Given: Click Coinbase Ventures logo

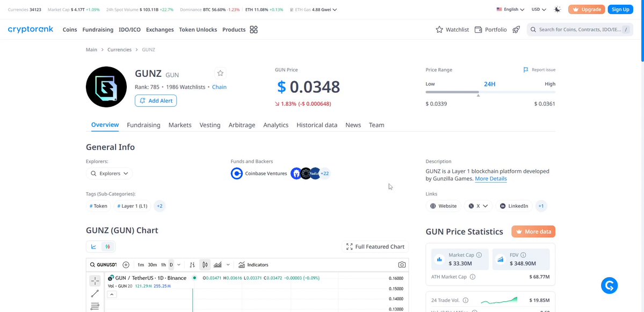Looking at the screenshot, I should coord(236,173).
